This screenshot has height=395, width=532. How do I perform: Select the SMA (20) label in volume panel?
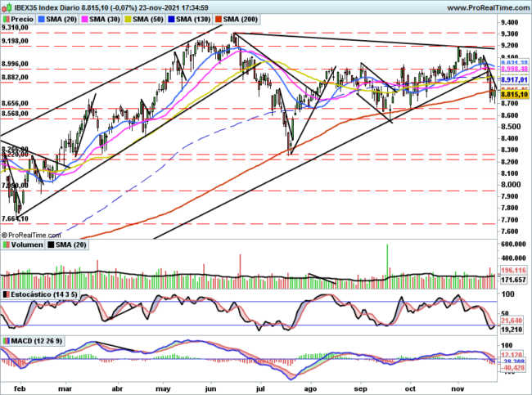67,245
